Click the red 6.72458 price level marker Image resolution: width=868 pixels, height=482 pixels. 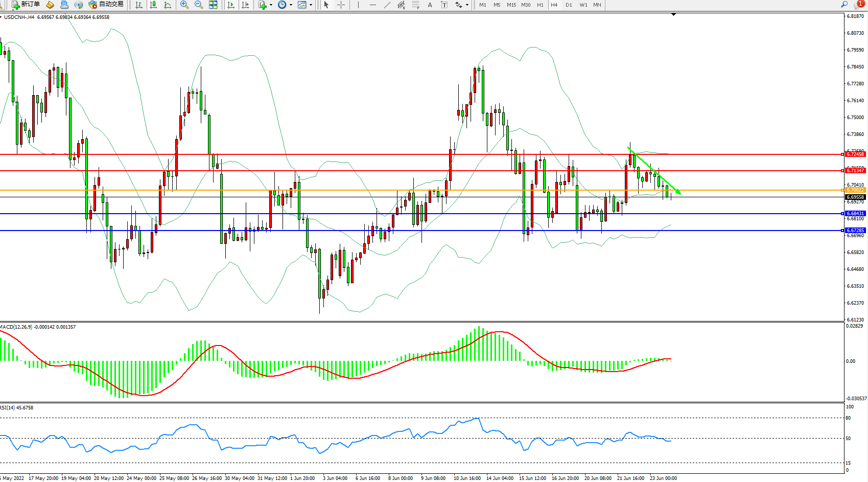tap(855, 154)
